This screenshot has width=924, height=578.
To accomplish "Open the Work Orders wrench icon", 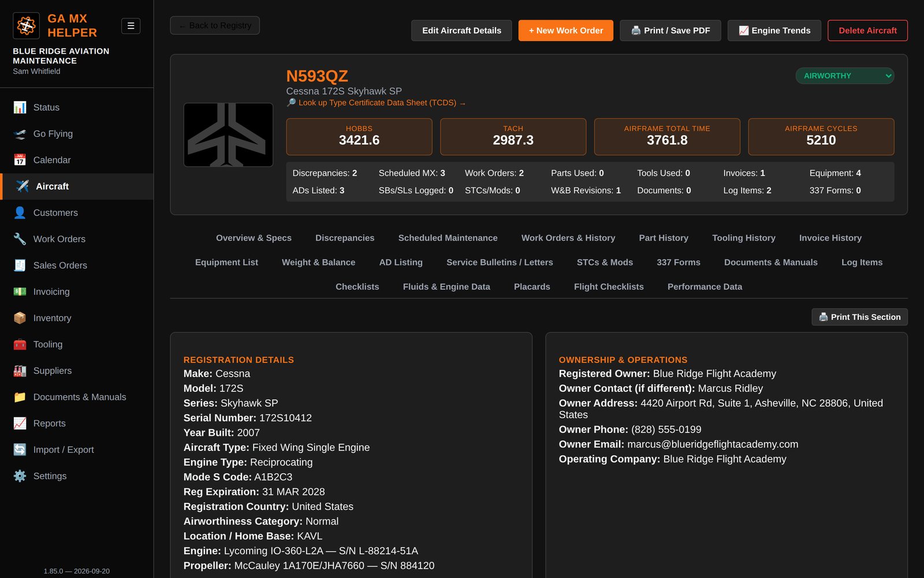I will tap(20, 239).
